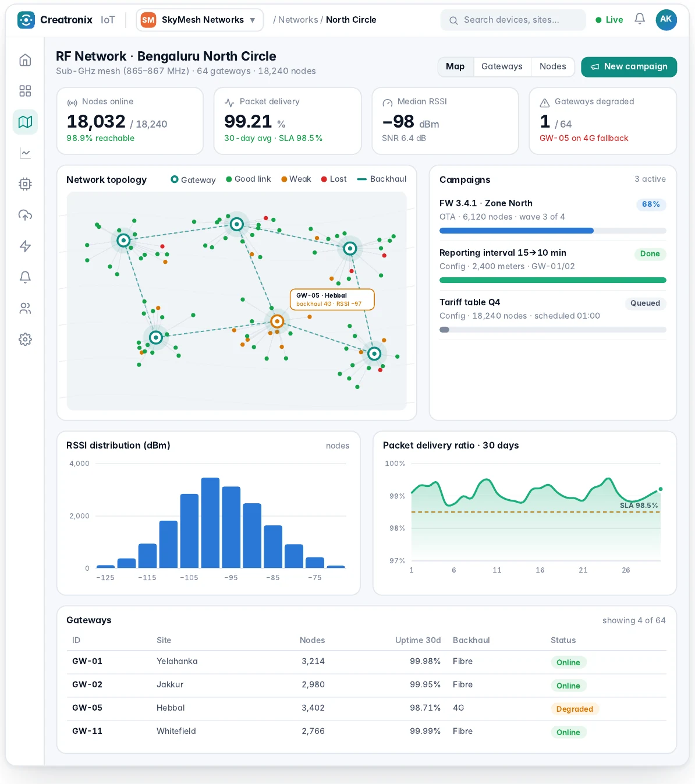This screenshot has height=784, width=695.
Task: Click the Creatronix logo icon
Action: click(x=26, y=20)
